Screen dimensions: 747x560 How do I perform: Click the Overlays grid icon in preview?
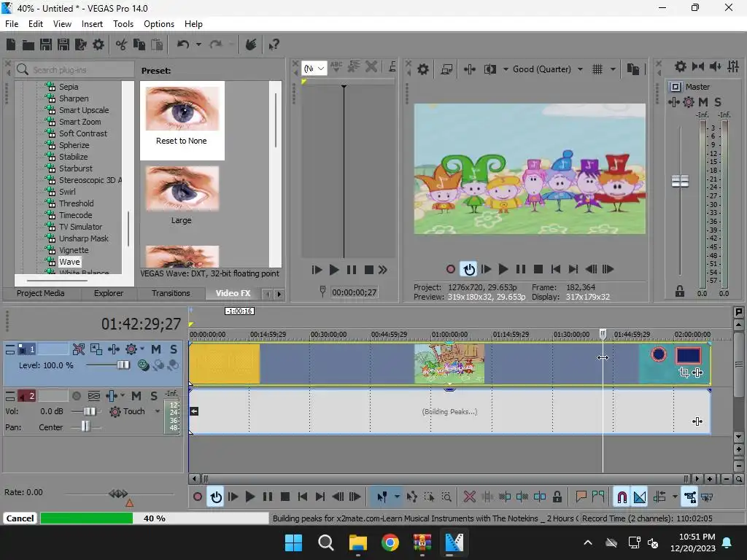597,69
